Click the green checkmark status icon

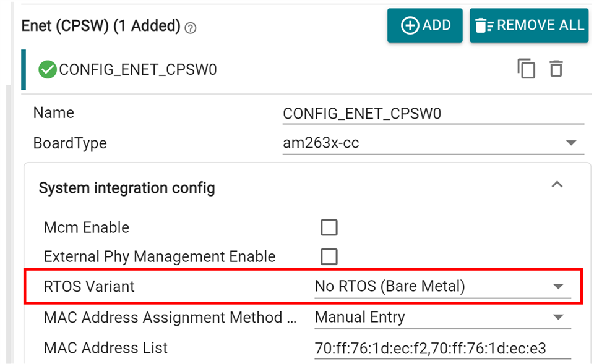pos(48,70)
